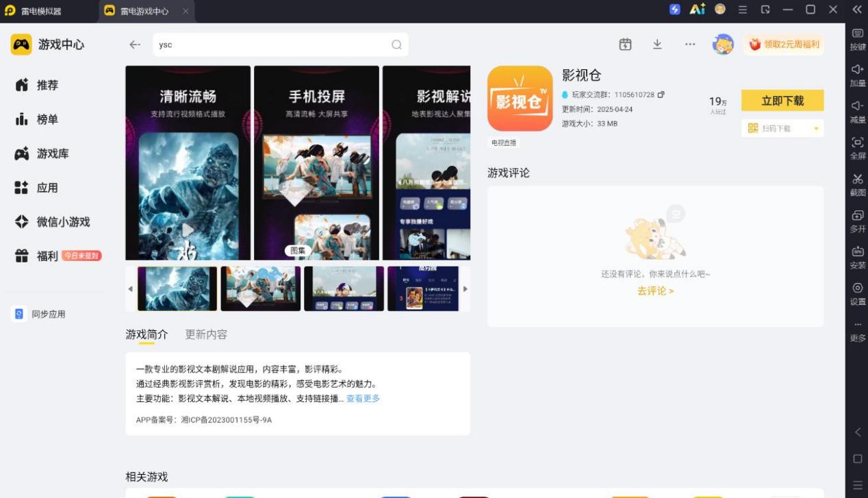The height and width of the screenshot is (498, 868).
Task: Open the 手机投屏 large screenshot
Action: click(316, 163)
